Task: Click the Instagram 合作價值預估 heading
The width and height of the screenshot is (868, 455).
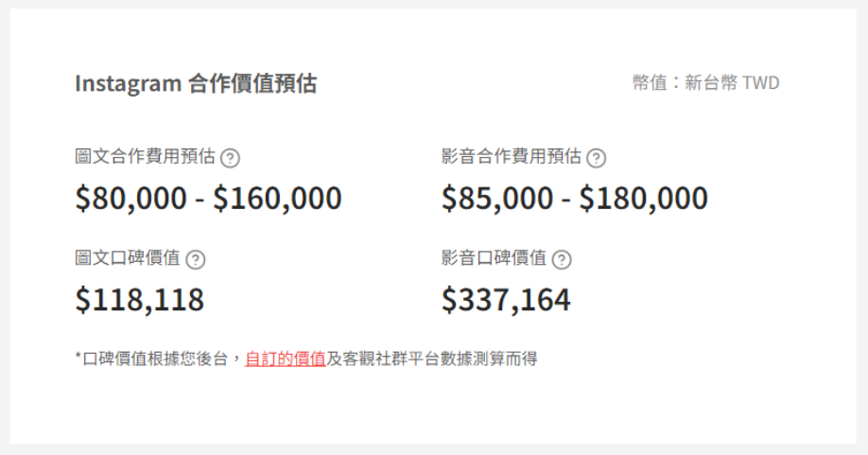Action: pos(196,83)
